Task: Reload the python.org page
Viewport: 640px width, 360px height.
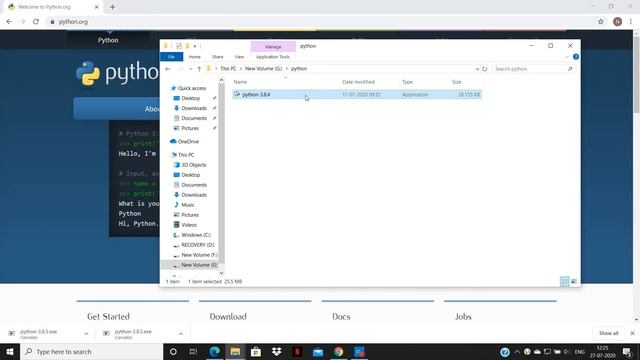Action: click(x=36, y=22)
